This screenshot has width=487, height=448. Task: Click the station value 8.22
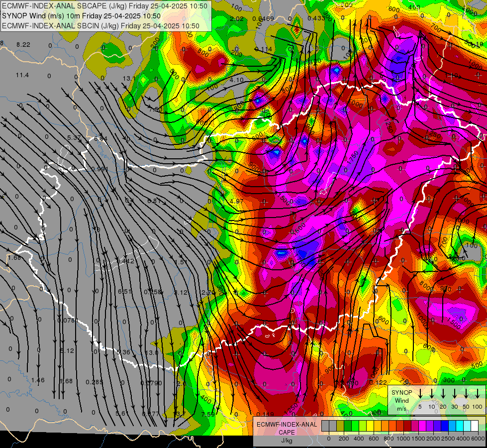23,45
